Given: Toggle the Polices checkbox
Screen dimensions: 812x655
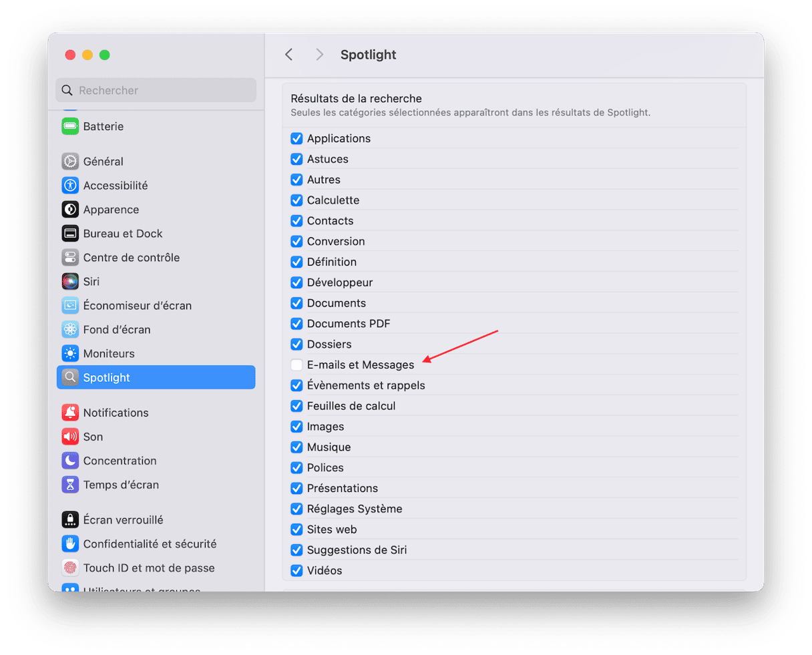Looking at the screenshot, I should (297, 468).
